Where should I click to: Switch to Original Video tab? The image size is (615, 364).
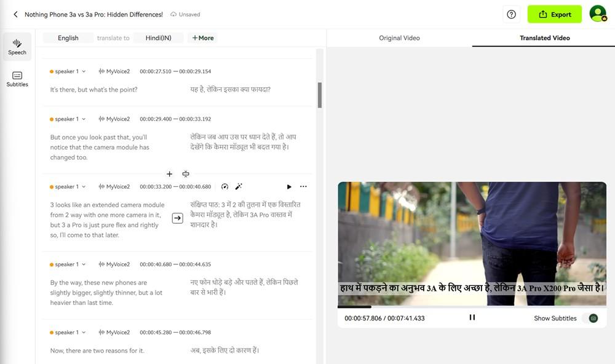coord(399,38)
